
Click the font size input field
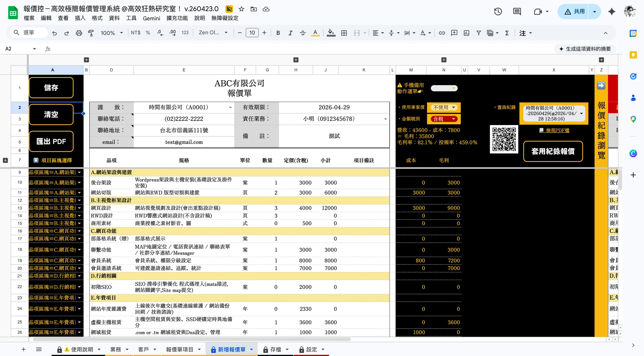pyautogui.click(x=252, y=33)
